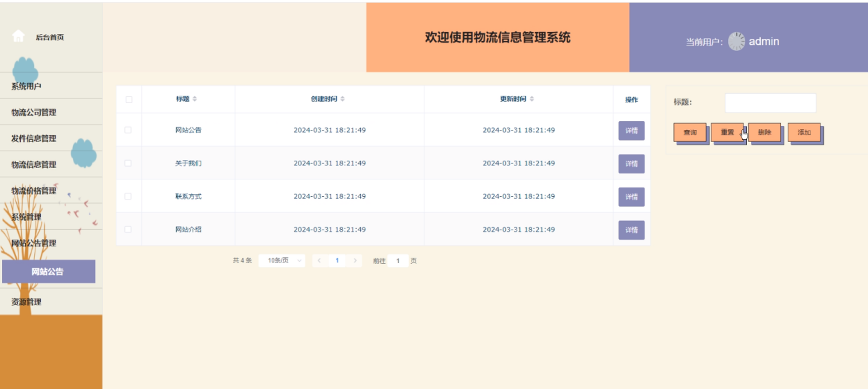Click the admin username text

(x=764, y=42)
